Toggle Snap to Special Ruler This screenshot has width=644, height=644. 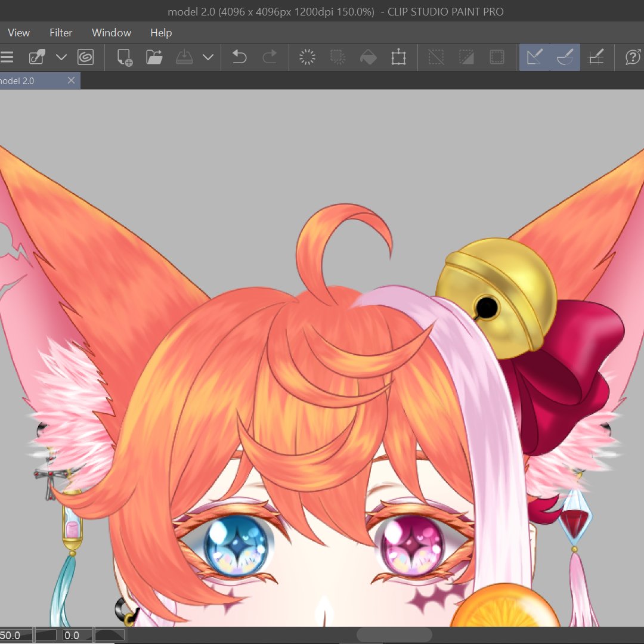click(x=565, y=57)
